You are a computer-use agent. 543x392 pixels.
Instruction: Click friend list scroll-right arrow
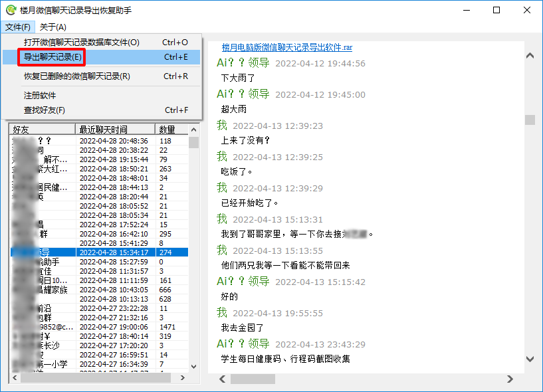point(183,378)
